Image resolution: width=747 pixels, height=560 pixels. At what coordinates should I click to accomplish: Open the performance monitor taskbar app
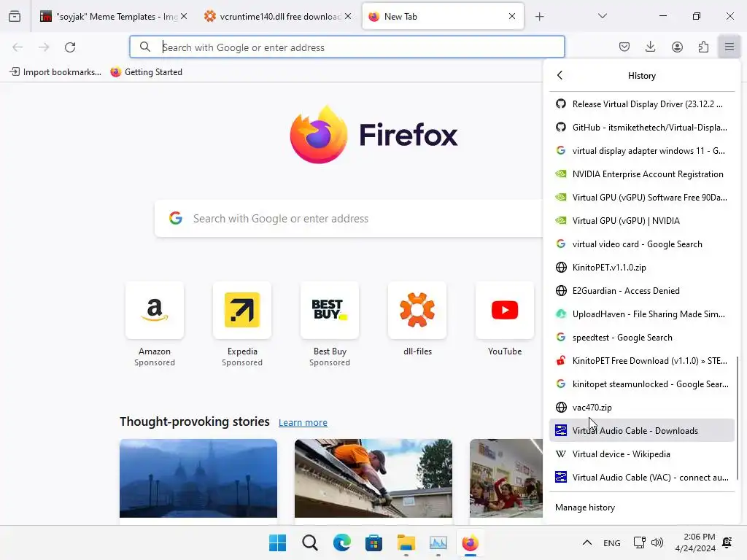point(438,542)
